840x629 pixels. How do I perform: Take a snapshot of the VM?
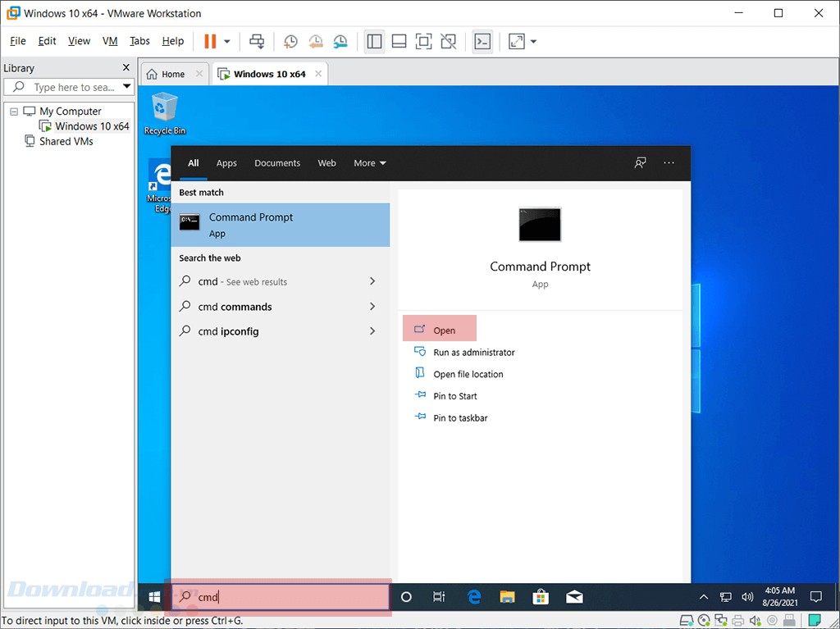pyautogui.click(x=290, y=41)
